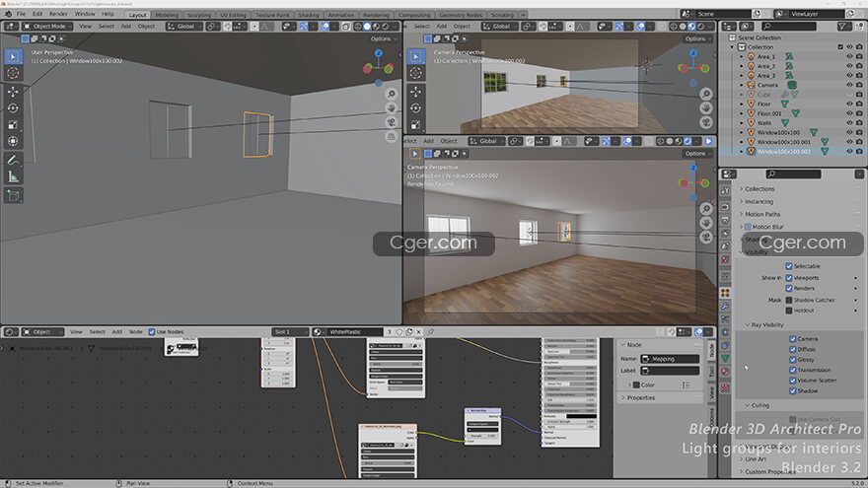Click the Add Cube tool icon
The image size is (868, 488).
13,195
